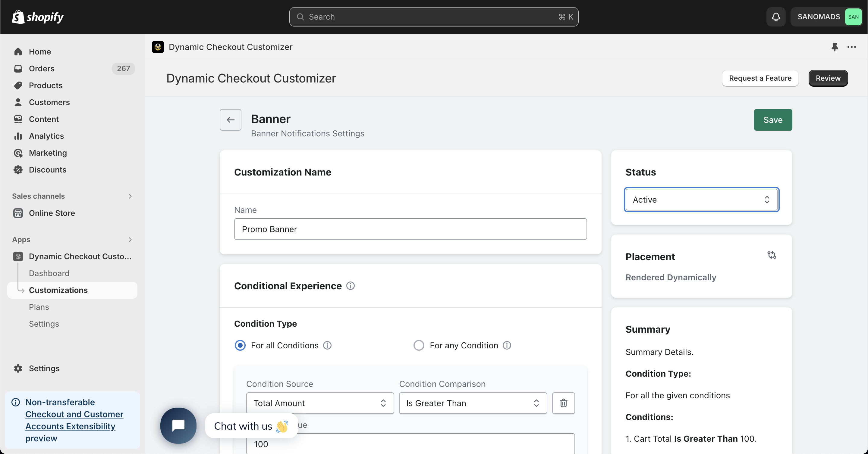This screenshot has width=868, height=454.
Task: Click the Online Store icon
Action: click(x=18, y=213)
